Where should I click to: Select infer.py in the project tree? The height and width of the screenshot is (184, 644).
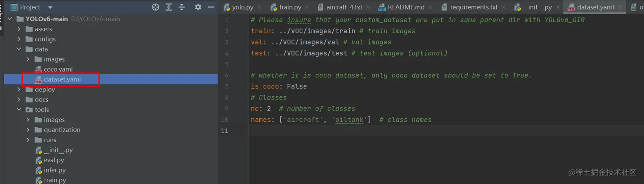coord(111,170)
